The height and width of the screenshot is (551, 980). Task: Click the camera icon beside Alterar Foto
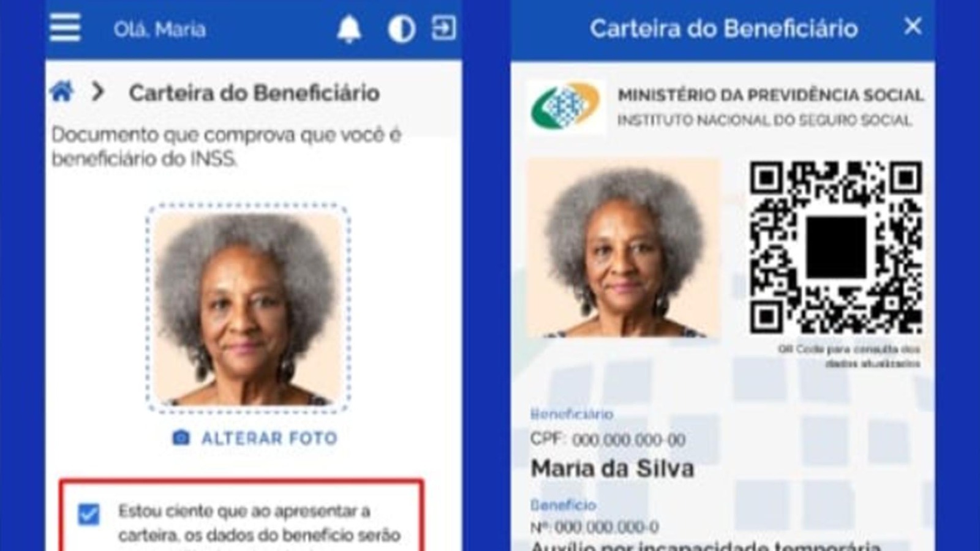(181, 438)
